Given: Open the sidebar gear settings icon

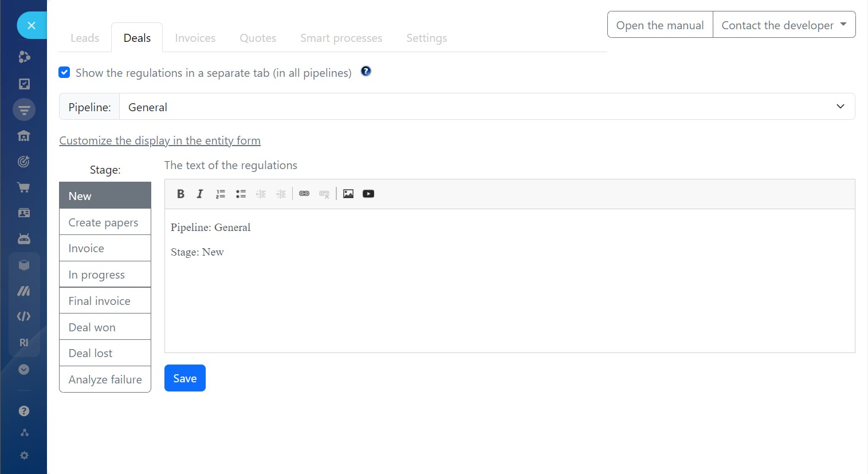Looking at the screenshot, I should click(x=24, y=456).
